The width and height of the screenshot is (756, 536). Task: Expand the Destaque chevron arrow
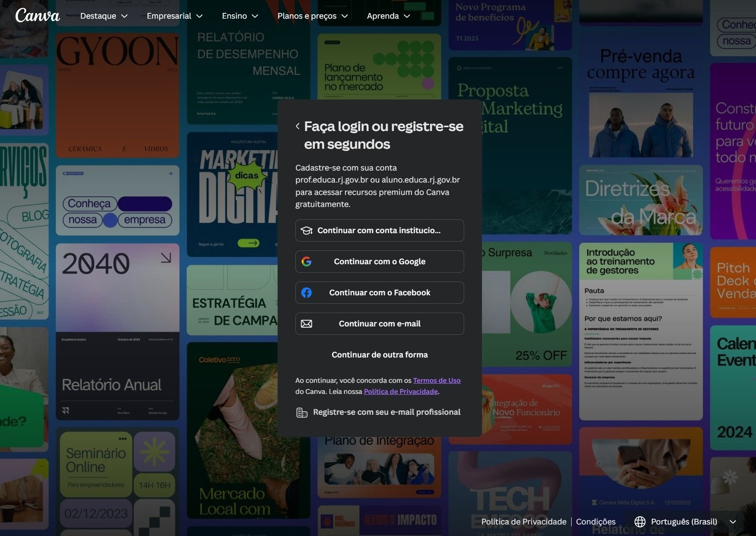[x=124, y=16]
